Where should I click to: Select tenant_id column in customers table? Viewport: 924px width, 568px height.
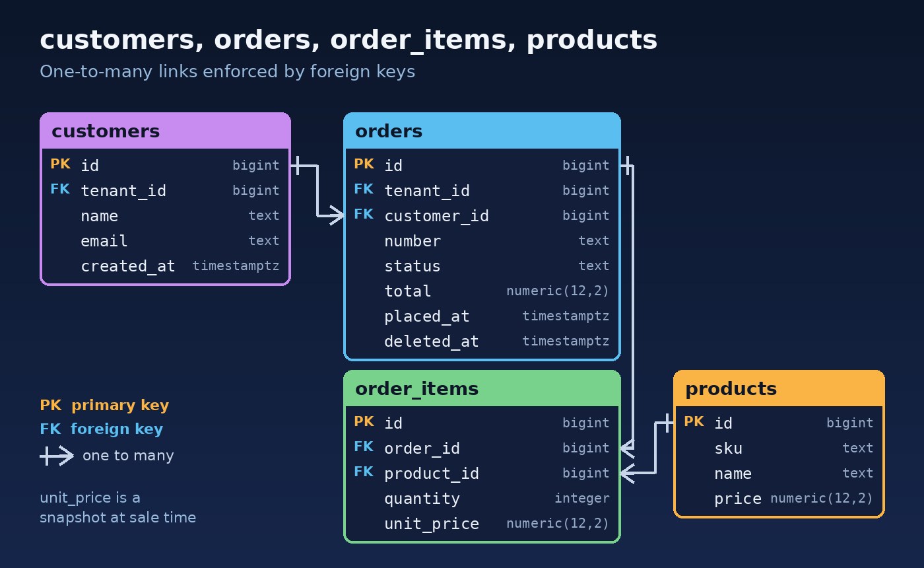[x=165, y=190]
